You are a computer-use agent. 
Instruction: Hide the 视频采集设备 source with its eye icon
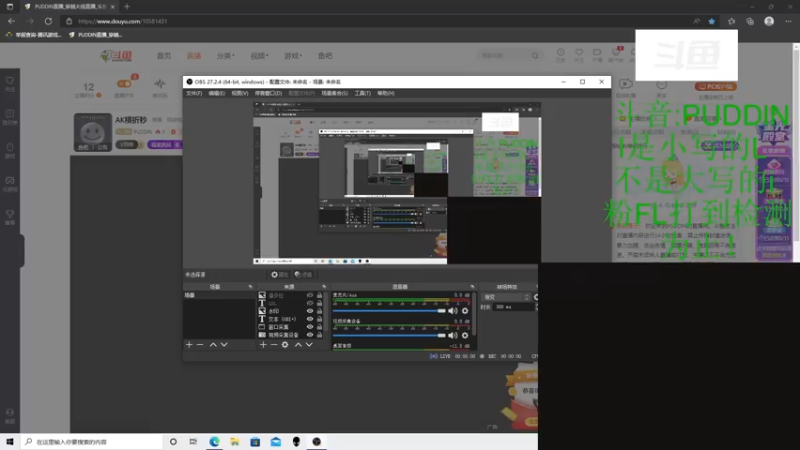pyautogui.click(x=310, y=335)
